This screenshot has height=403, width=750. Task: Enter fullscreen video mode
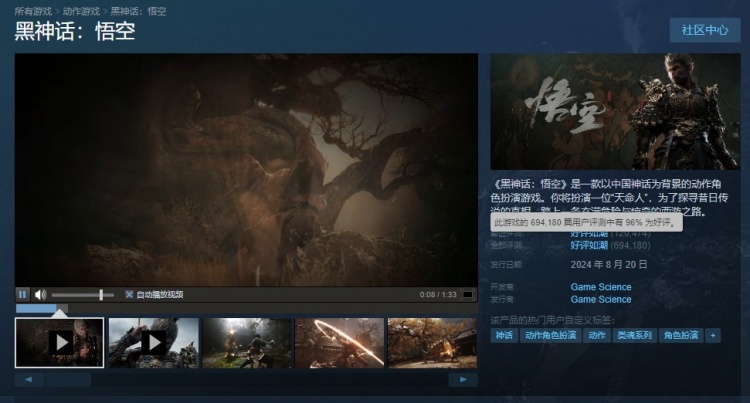467,294
